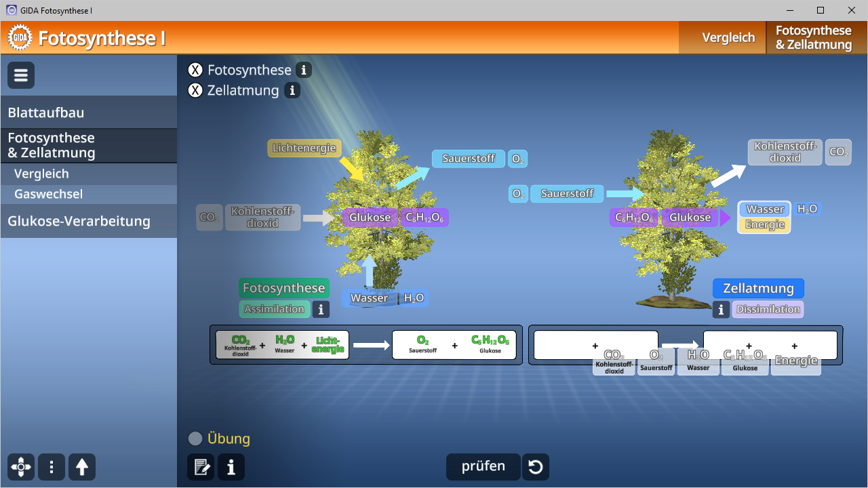Open the three-dot options icon
The height and width of the screenshot is (488, 868).
pos(52,467)
